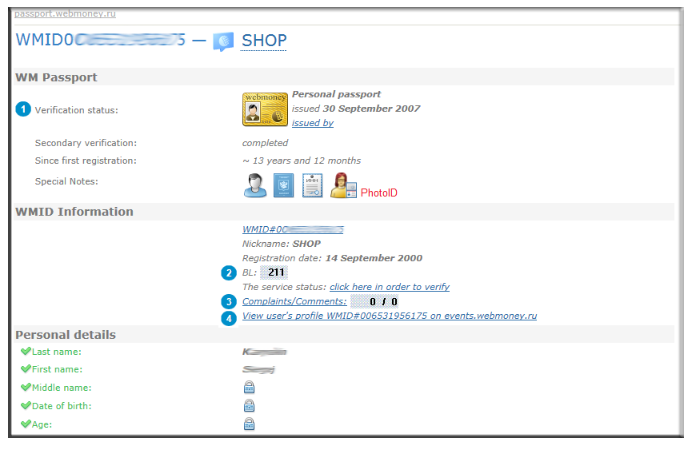Viewport: 693px width, 453px height.
Task: Click the 'completed' secondary verification value
Action: [x=265, y=143]
